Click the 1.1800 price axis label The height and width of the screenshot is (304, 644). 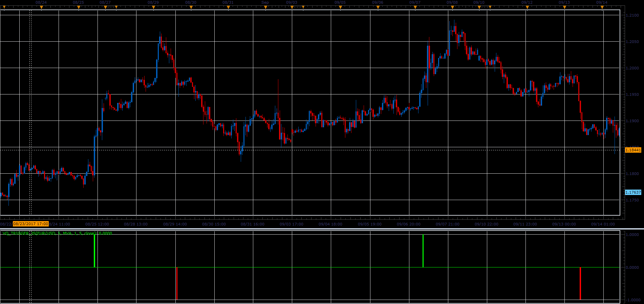click(632, 174)
